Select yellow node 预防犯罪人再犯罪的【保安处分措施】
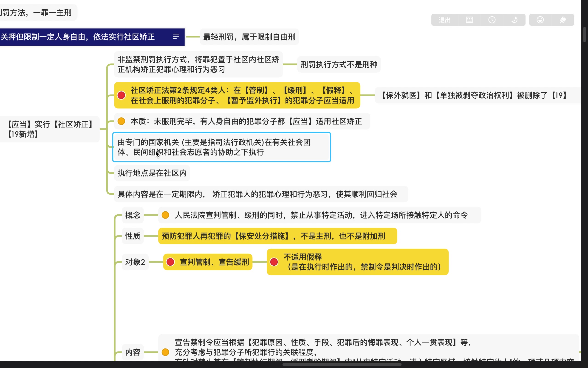The height and width of the screenshot is (368, 588). pos(277,236)
